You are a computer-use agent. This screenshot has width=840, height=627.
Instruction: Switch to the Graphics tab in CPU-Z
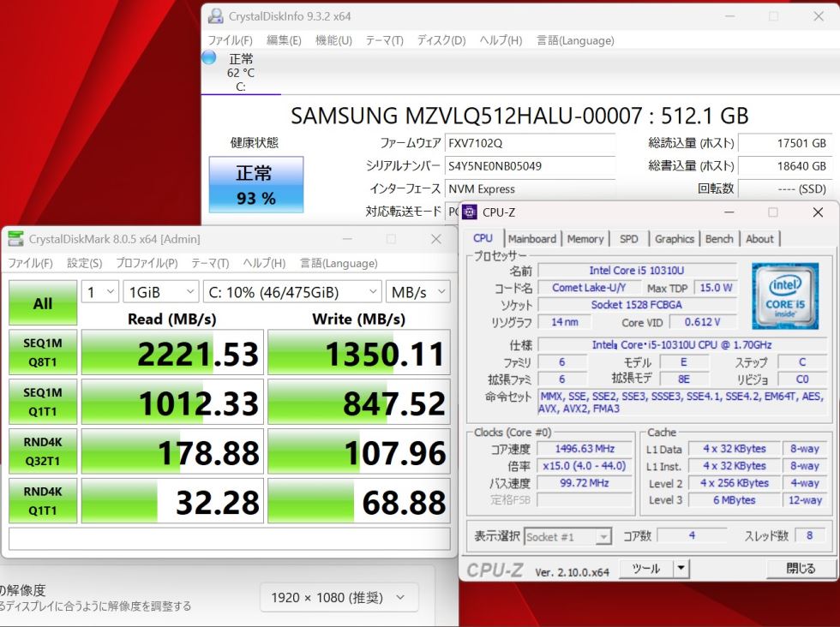(x=674, y=239)
